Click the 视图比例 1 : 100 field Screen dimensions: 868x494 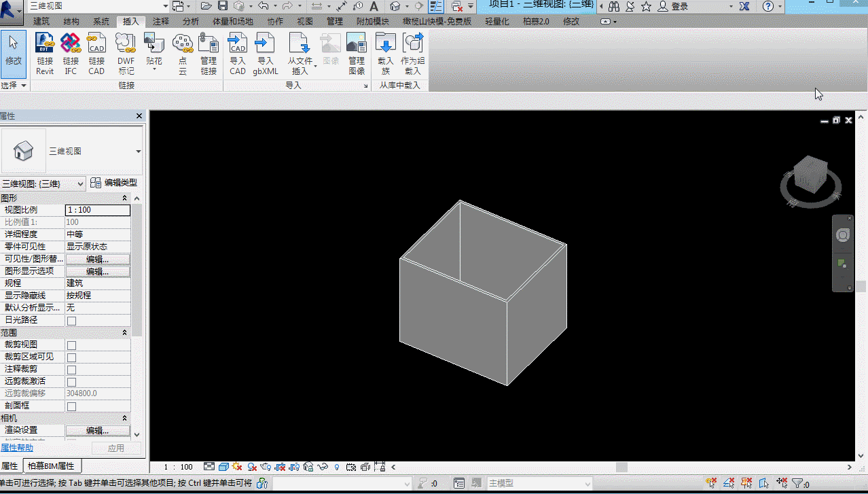coord(97,210)
